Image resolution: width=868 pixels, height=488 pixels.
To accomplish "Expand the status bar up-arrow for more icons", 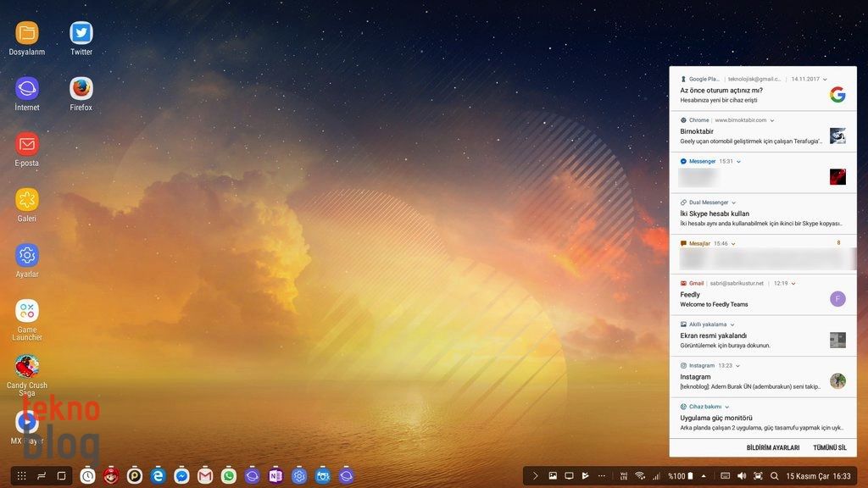I will click(704, 476).
